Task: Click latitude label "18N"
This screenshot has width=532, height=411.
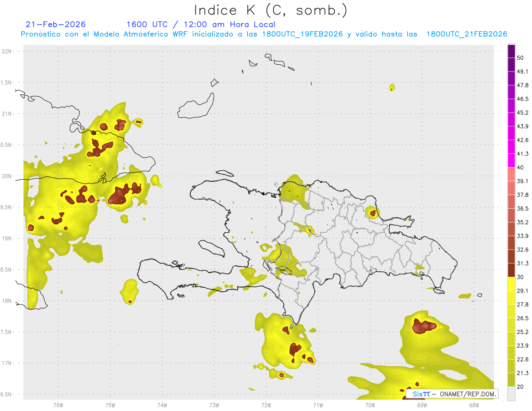Action: point(7,301)
